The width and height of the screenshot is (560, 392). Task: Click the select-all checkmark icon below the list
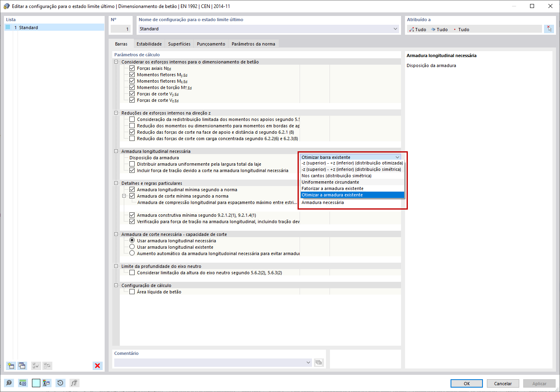(36, 366)
